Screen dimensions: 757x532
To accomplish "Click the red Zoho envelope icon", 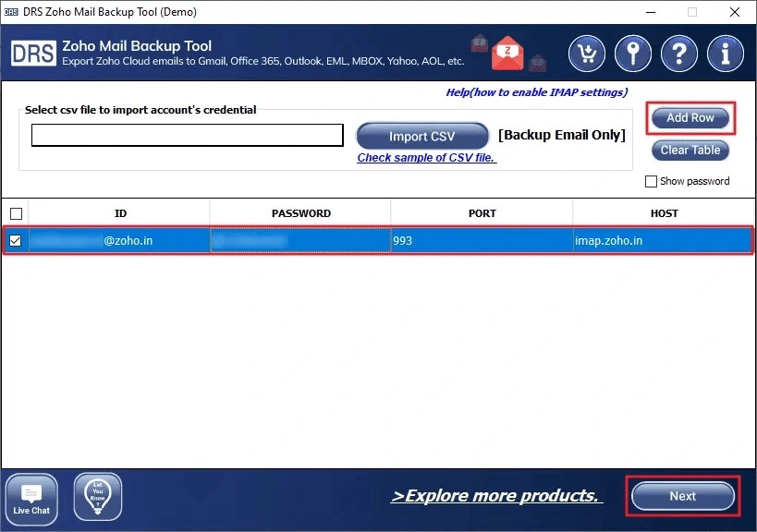I will pyautogui.click(x=507, y=53).
